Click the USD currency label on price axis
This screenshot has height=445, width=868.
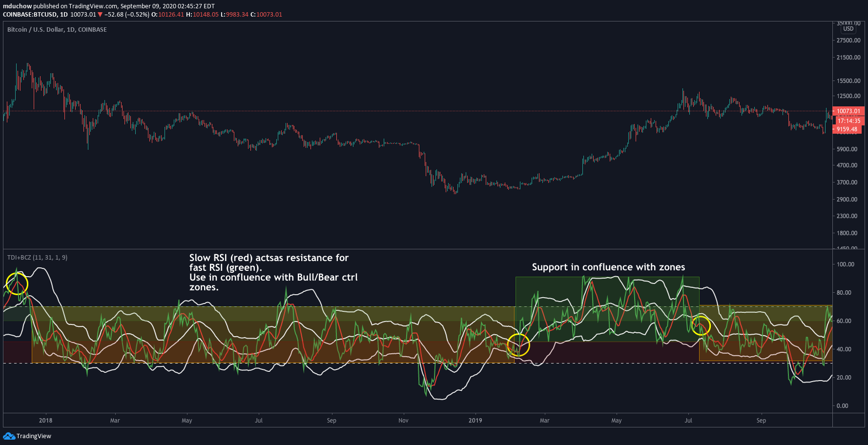pos(848,29)
